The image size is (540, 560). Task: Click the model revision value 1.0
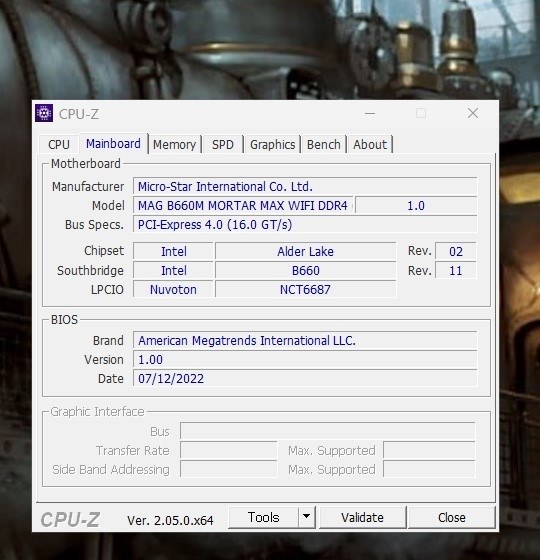pos(416,206)
